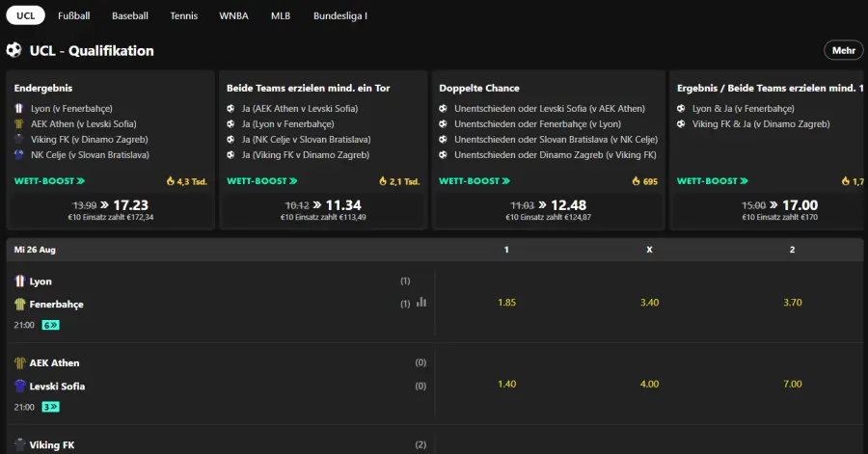Open Wett-Boost link in the Doppelte Chance card

(475, 181)
